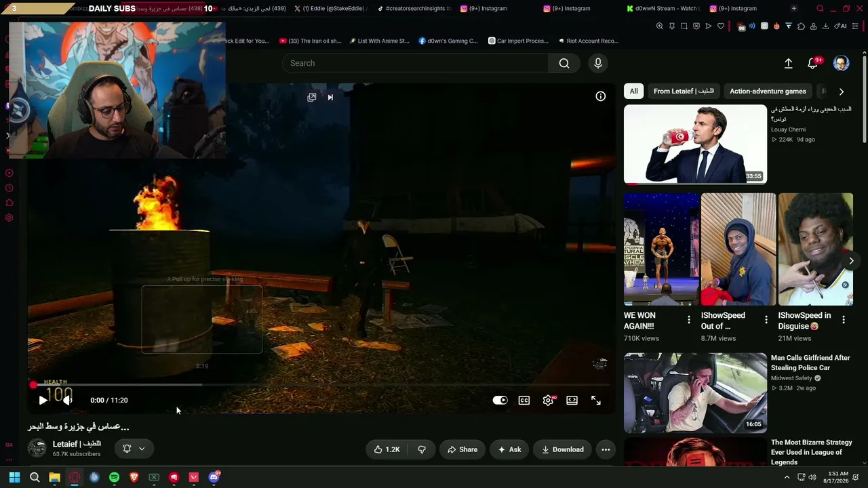
Task: Open d0wn's Gaming C... bookmark
Action: pyautogui.click(x=448, y=41)
